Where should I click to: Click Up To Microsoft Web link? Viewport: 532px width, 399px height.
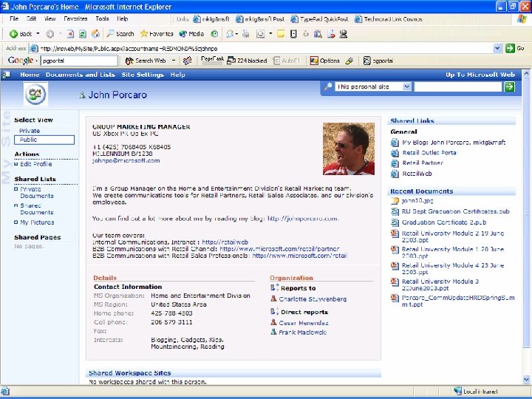point(480,75)
